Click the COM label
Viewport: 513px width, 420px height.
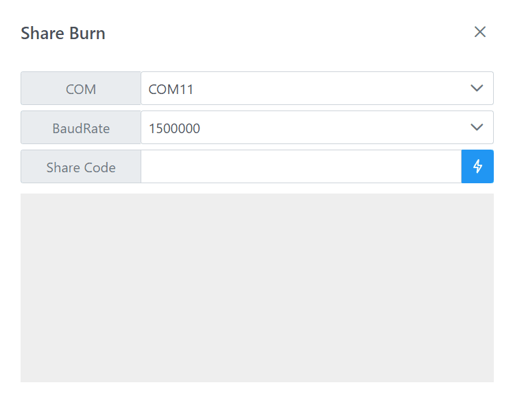pyautogui.click(x=81, y=89)
